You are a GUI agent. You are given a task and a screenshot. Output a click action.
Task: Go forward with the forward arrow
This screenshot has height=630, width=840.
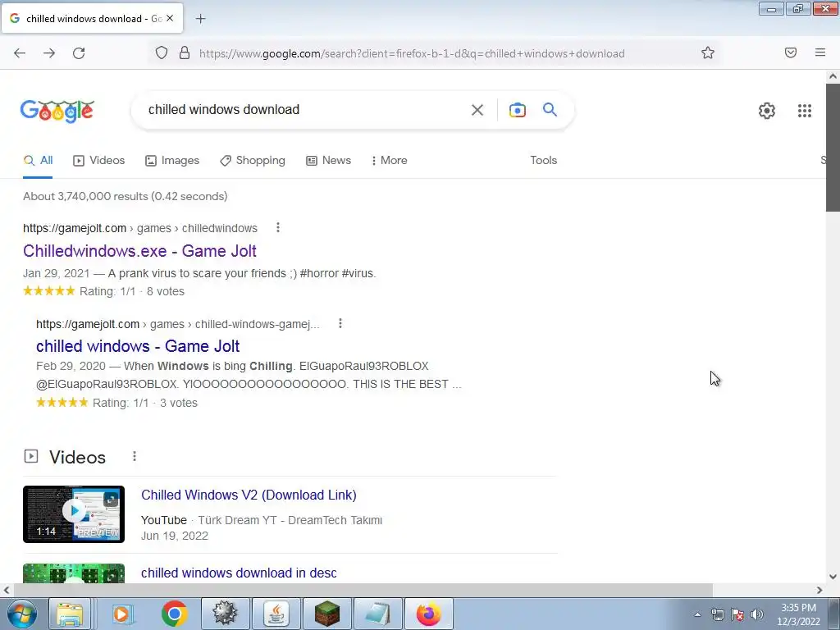(49, 53)
